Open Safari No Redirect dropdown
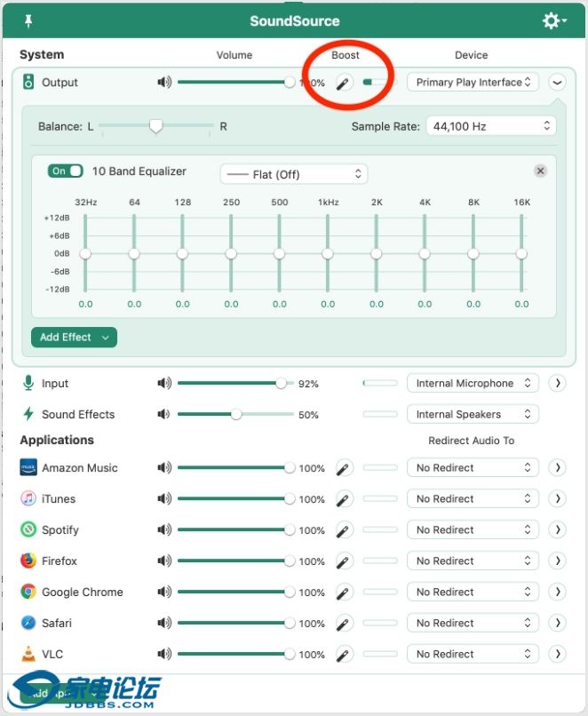The image size is (588, 716). pos(473,623)
